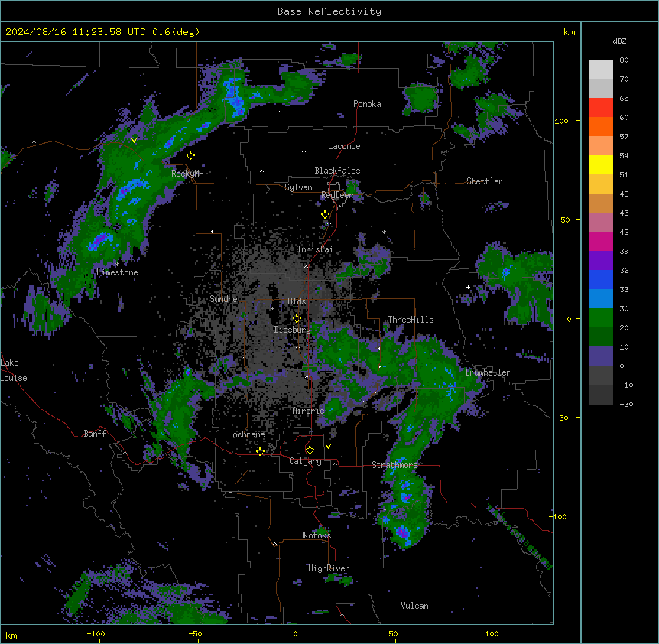
Task: Click the ThreeHills label
Action: (411, 320)
